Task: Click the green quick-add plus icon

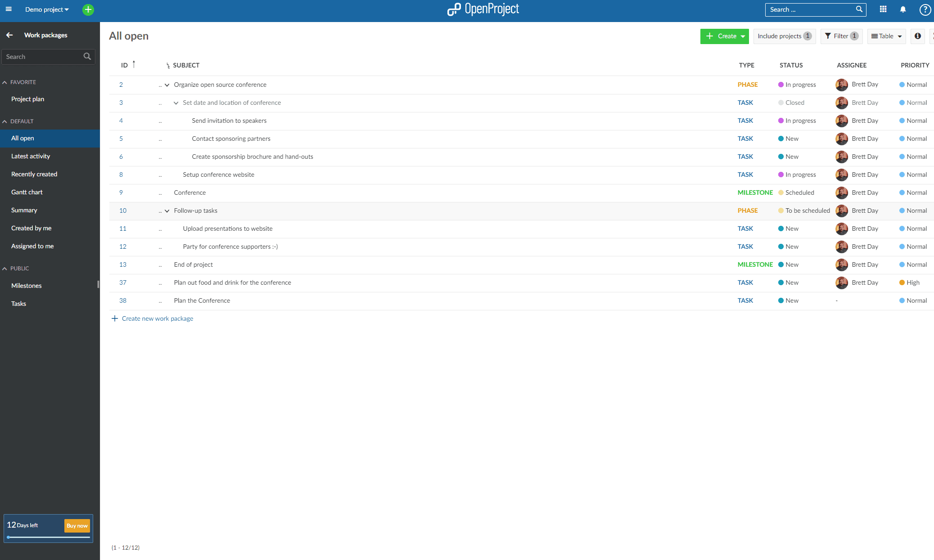Action: click(x=88, y=9)
